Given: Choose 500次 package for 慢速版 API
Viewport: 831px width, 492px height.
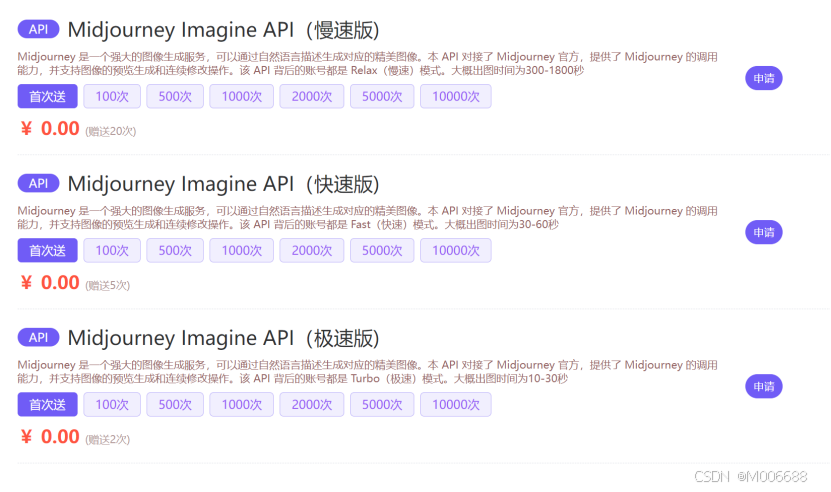Looking at the screenshot, I should point(175,96).
